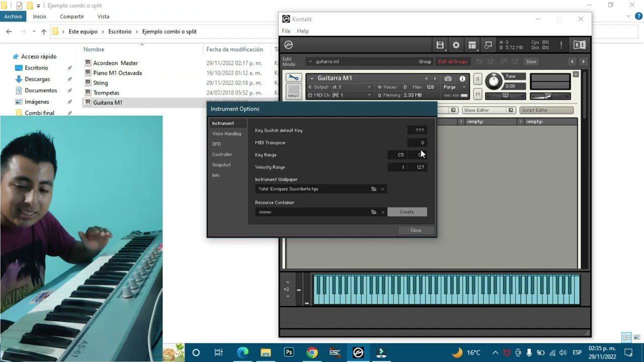The width and height of the screenshot is (644, 362).
Task: Click the Explorer back navigation arrow
Action: (9, 31)
